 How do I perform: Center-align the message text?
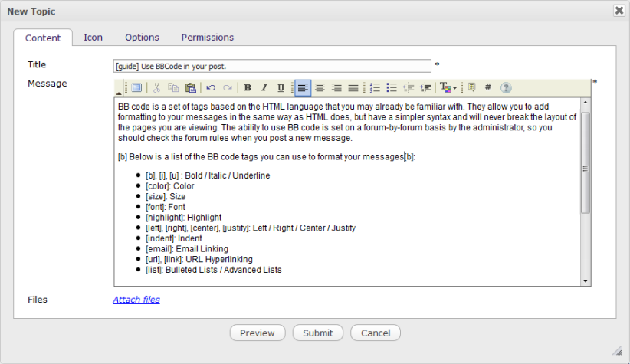(320, 88)
